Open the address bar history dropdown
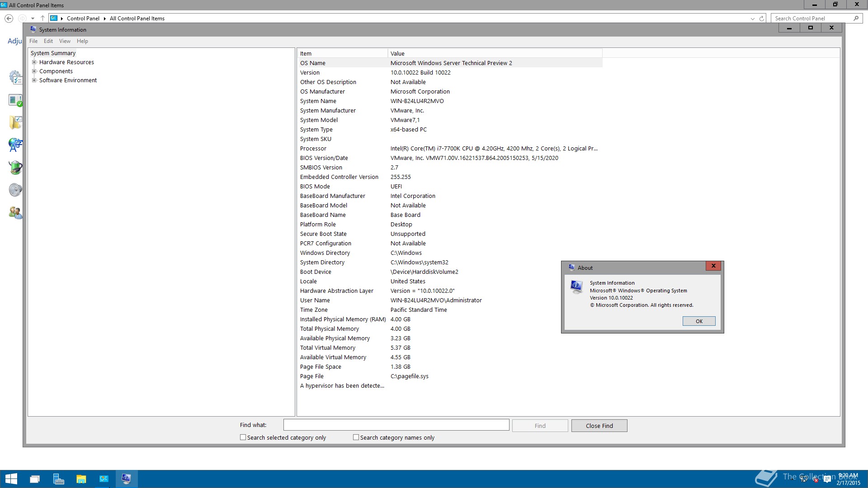868x488 pixels. pyautogui.click(x=752, y=19)
